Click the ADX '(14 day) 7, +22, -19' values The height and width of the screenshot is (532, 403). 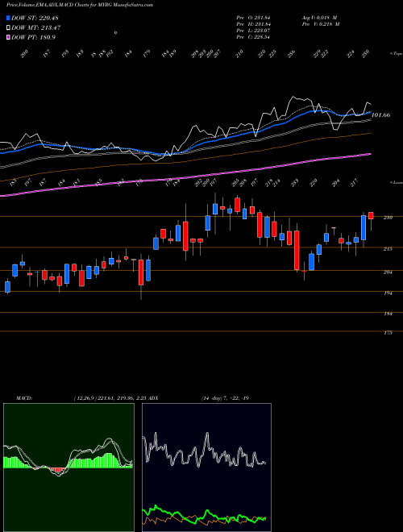tap(225, 398)
